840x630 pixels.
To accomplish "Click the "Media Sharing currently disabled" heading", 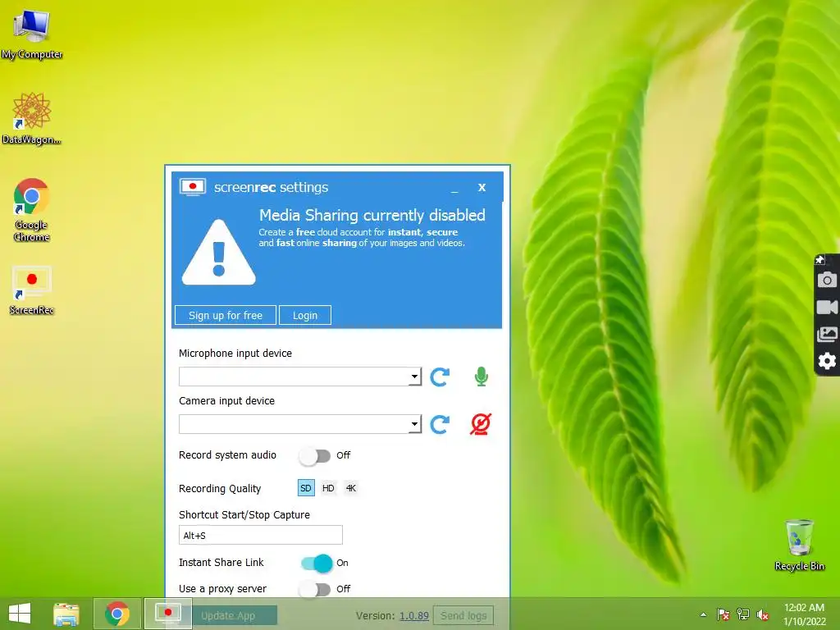I will point(372,216).
